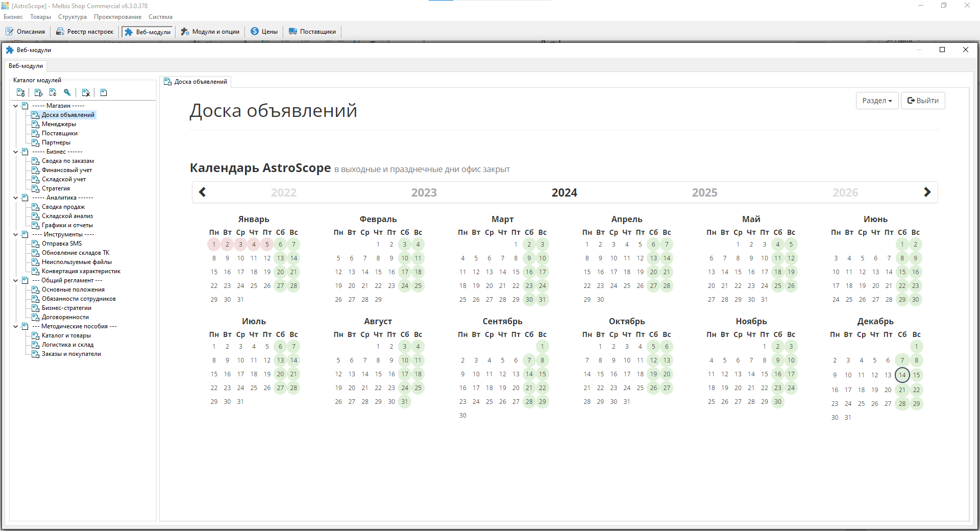Select the Веб-модули tab
Viewport: 980px width, 531px height.
point(26,66)
